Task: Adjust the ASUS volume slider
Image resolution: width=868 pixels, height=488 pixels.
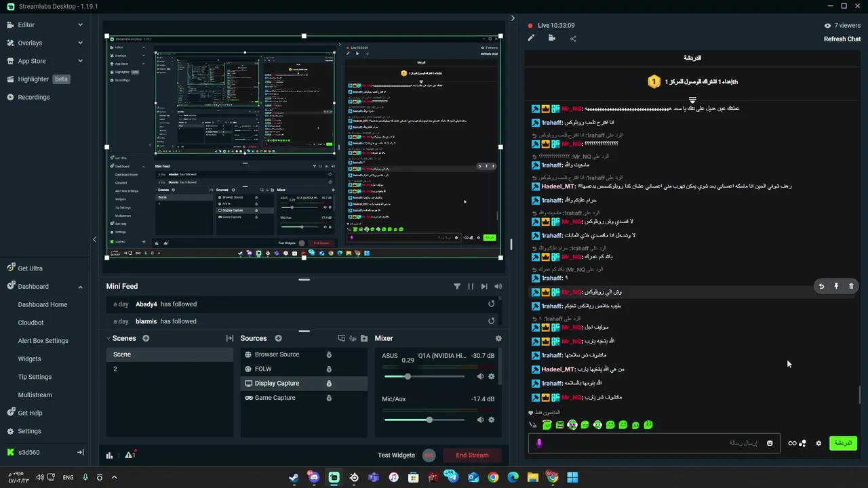Action: click(425, 376)
